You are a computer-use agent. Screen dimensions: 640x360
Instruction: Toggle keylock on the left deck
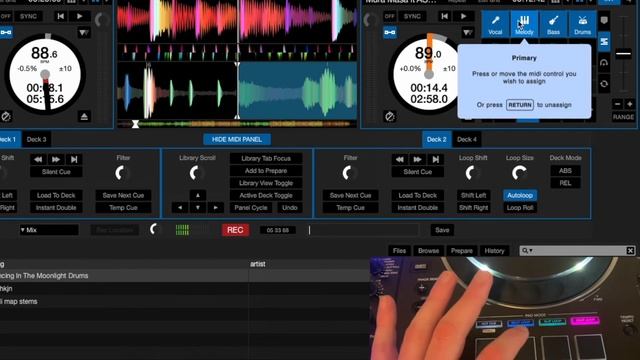coord(6,32)
